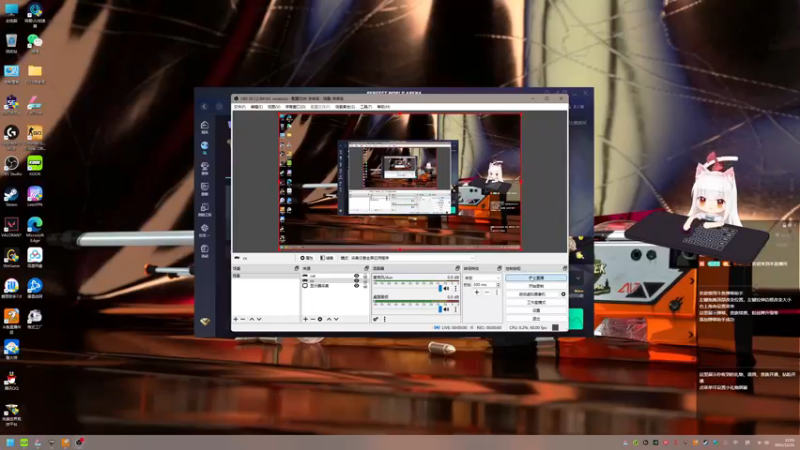
Task: Click the 启动虚拟摄像机 virtual camera button
Action: click(533, 294)
